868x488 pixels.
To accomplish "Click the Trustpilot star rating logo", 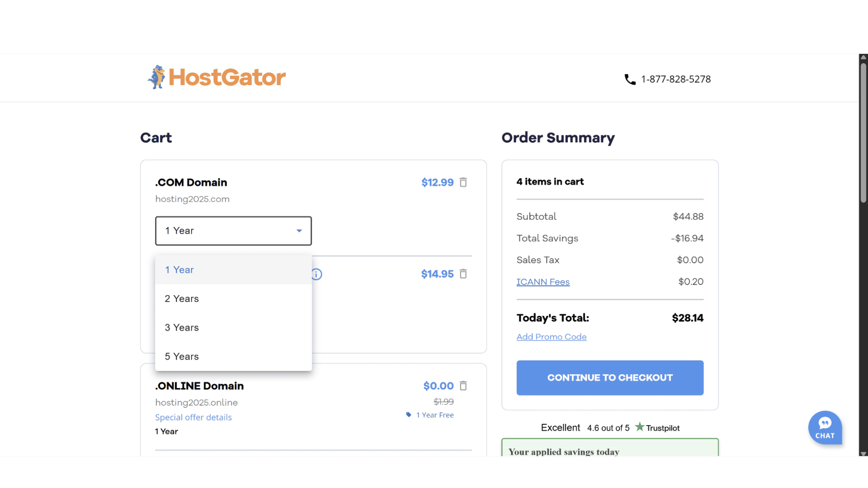I will (x=657, y=428).
